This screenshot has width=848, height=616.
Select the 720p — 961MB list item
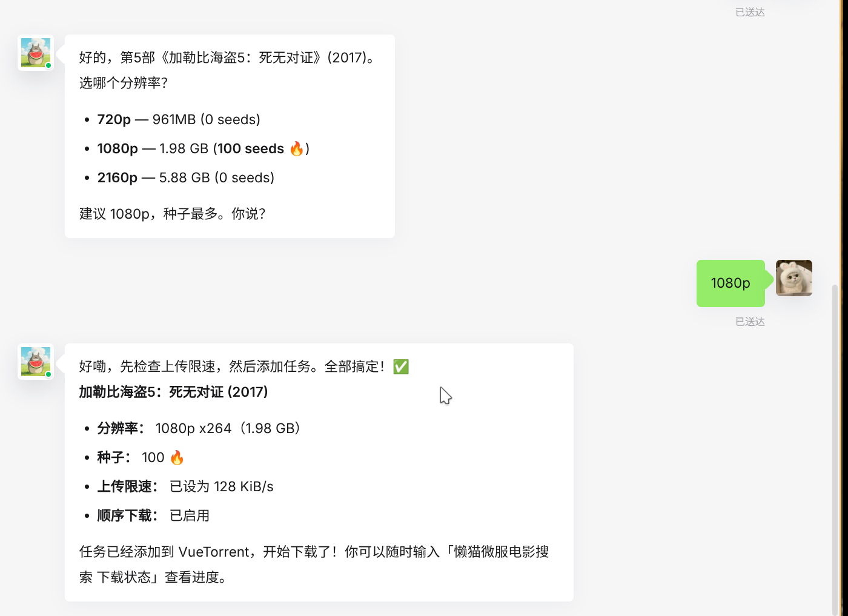point(179,119)
